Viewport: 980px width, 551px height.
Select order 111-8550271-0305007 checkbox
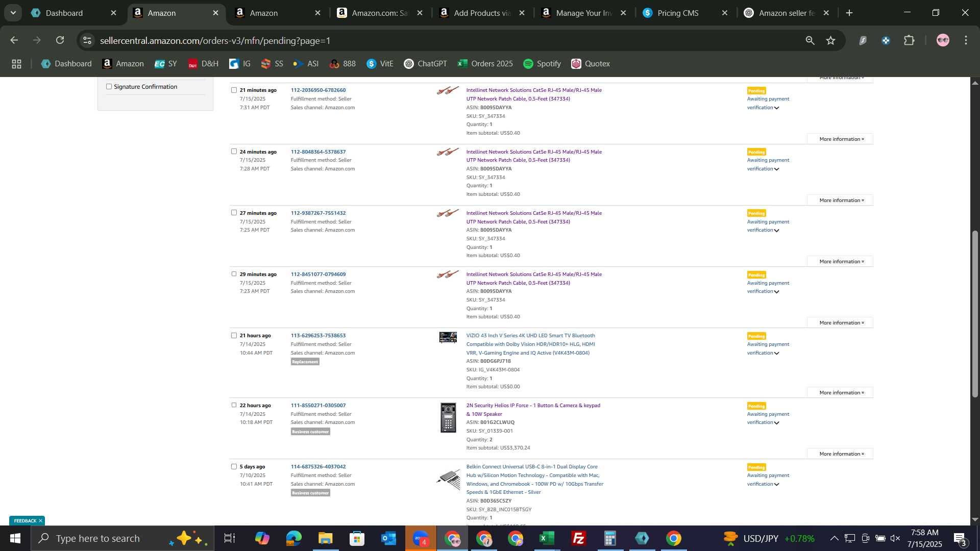pyautogui.click(x=234, y=405)
